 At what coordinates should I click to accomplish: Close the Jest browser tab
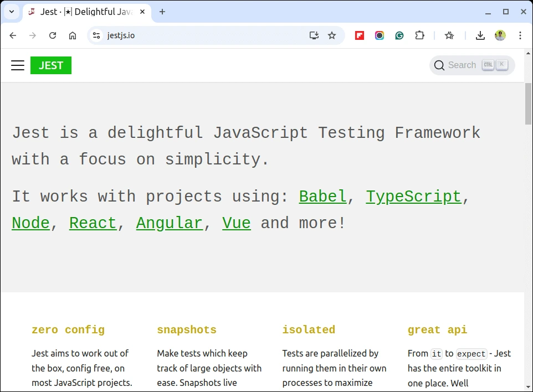tap(142, 12)
